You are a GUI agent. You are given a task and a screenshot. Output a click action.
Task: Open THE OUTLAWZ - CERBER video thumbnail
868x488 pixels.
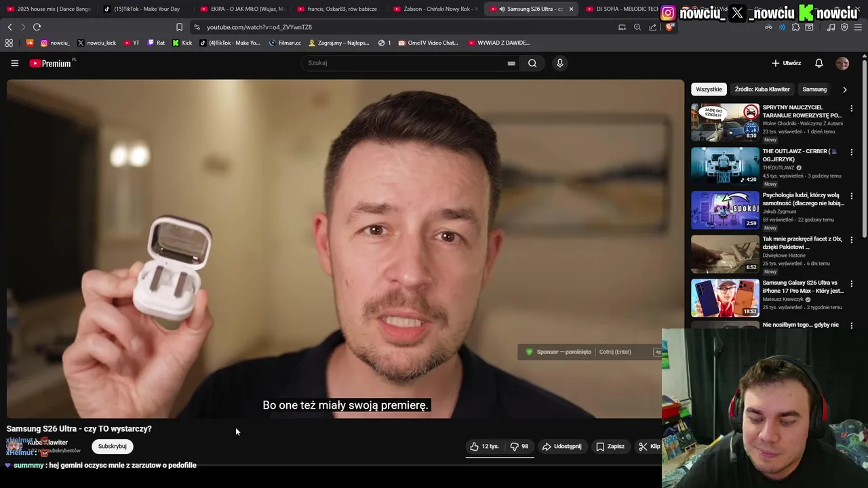click(725, 166)
